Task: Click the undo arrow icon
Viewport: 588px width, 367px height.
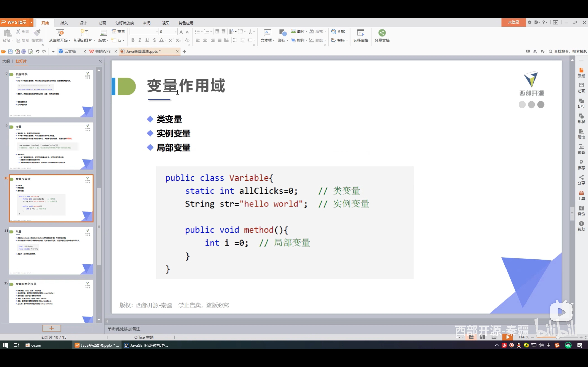Action: pyautogui.click(x=37, y=51)
